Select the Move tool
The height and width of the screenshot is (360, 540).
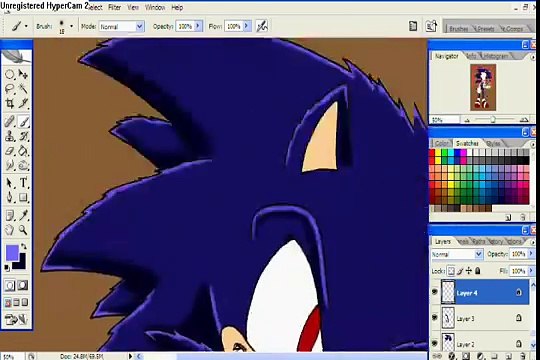[23, 74]
